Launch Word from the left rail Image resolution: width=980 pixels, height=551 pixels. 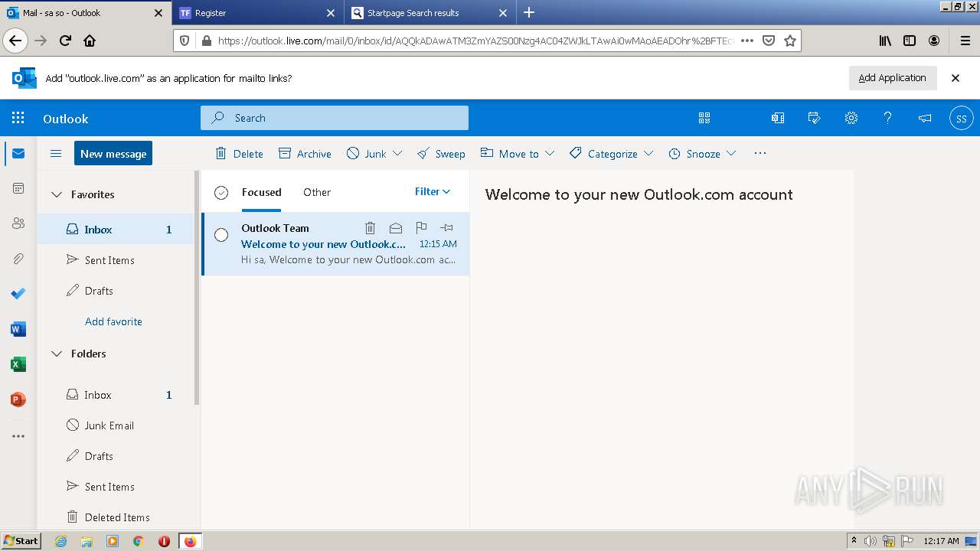(x=18, y=329)
